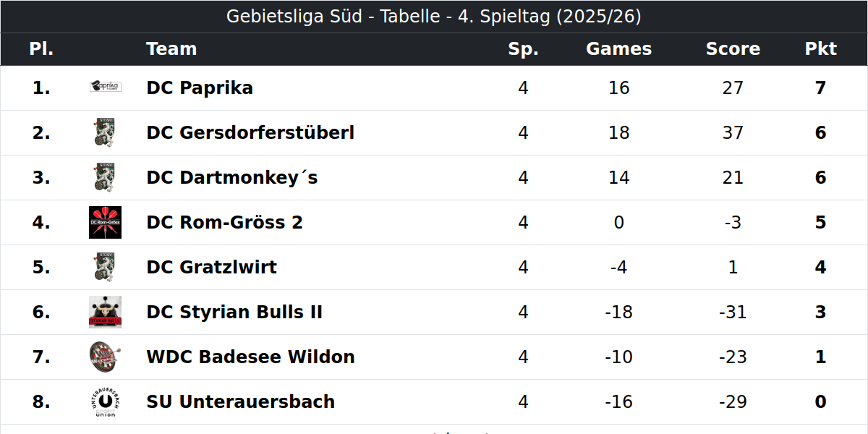This screenshot has height=434, width=868.
Task: Click the DC Styrian Bulls II logo
Action: tap(105, 312)
